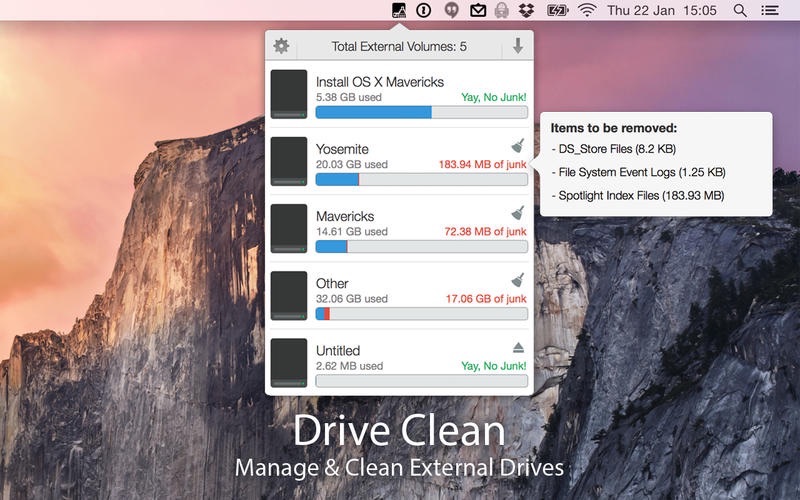Click Mavericks usage bar
This screenshot has width=800, height=500.
tap(421, 246)
